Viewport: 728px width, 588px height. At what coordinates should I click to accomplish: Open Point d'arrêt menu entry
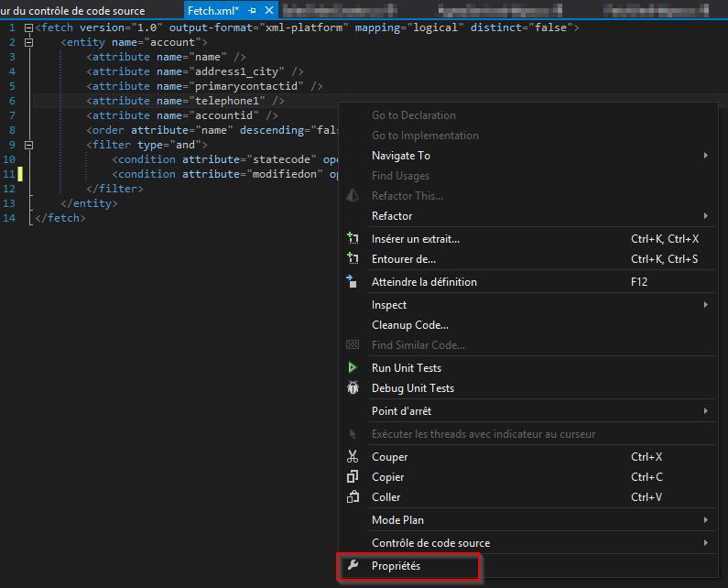point(527,410)
